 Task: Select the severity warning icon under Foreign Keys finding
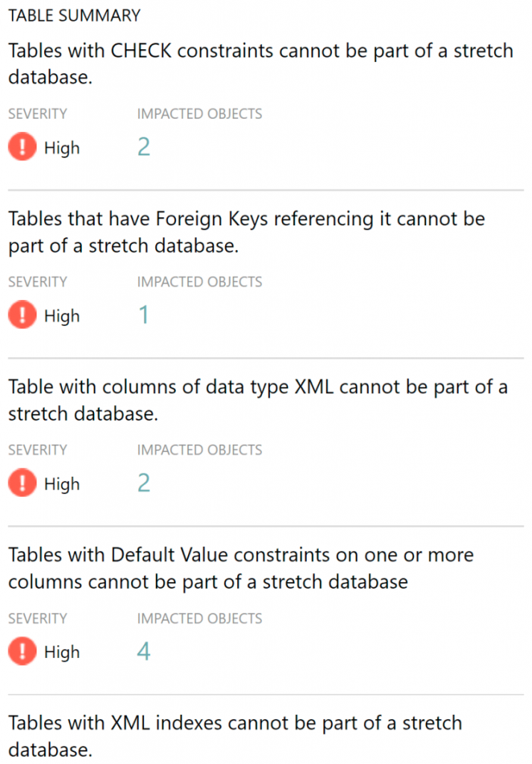coord(22,315)
